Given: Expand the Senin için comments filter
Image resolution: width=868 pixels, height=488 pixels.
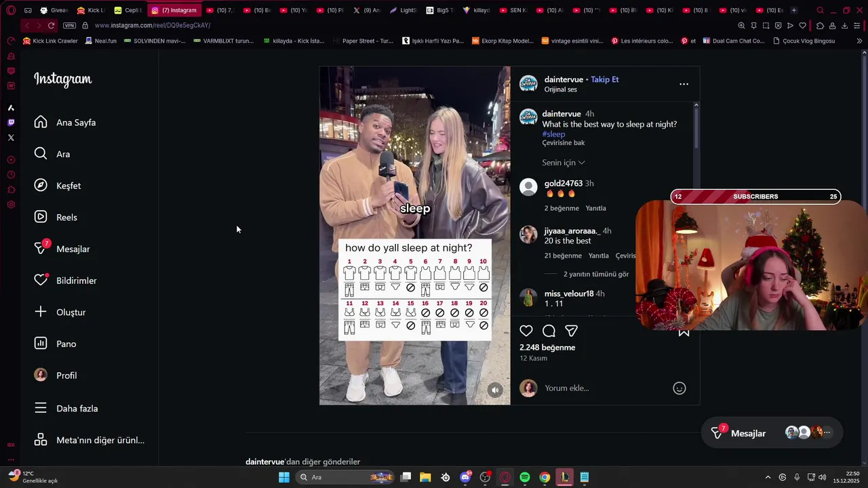Looking at the screenshot, I should click(x=564, y=163).
